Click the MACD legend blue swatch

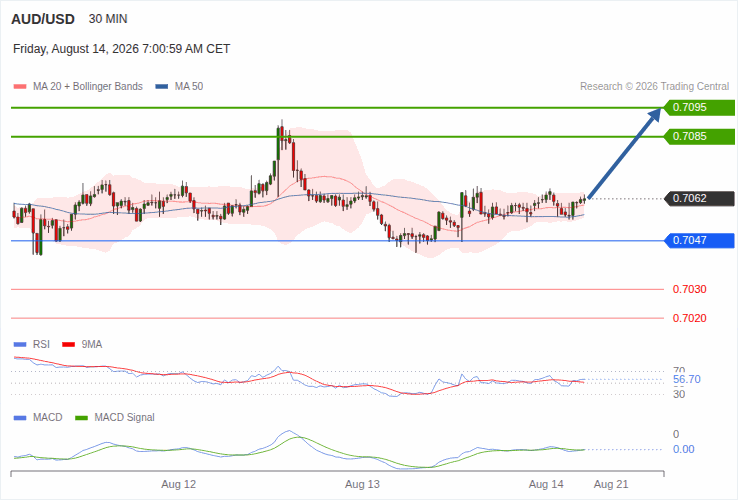[x=20, y=418]
